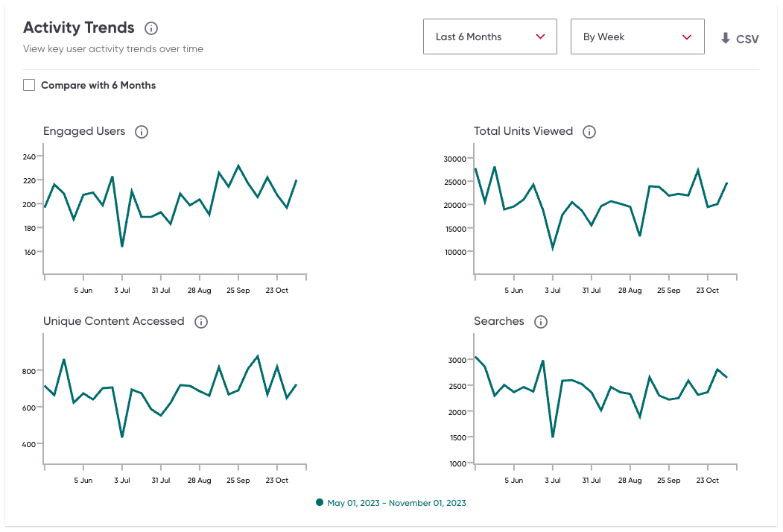Screen dimensions: 783x532
Task: Click the 3 Jul low point in Total Units Viewed
Action: (x=552, y=248)
